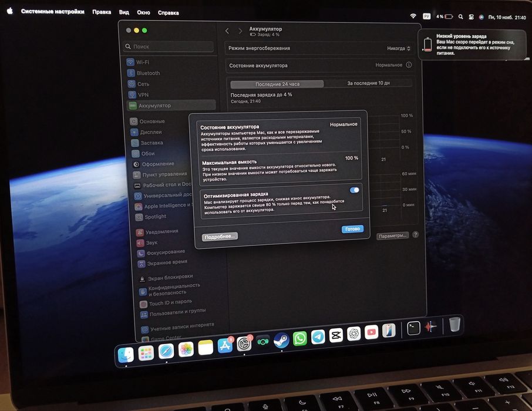This screenshot has width=532, height=411.
Task: Open the Вид menu
Action: tap(124, 12)
